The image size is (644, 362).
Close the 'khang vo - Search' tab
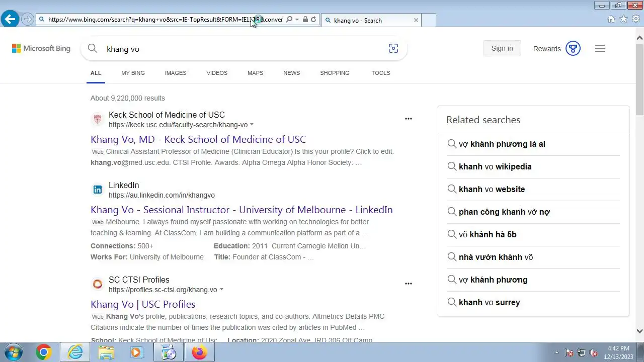pyautogui.click(x=416, y=20)
